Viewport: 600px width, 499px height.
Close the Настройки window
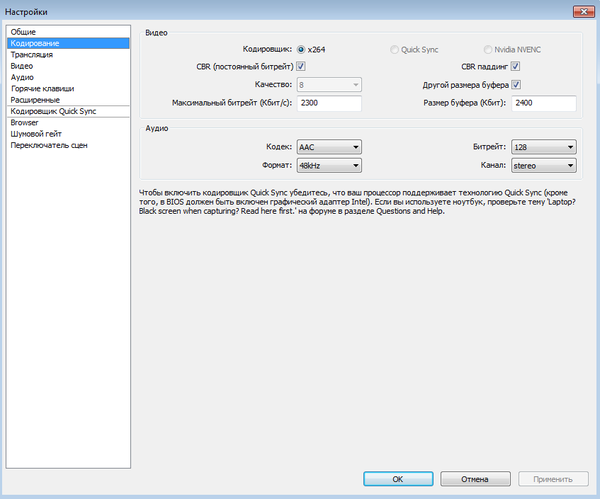584,11
